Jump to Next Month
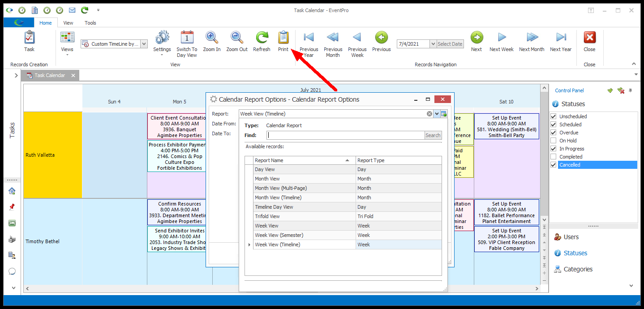The image size is (644, 309). click(x=532, y=41)
